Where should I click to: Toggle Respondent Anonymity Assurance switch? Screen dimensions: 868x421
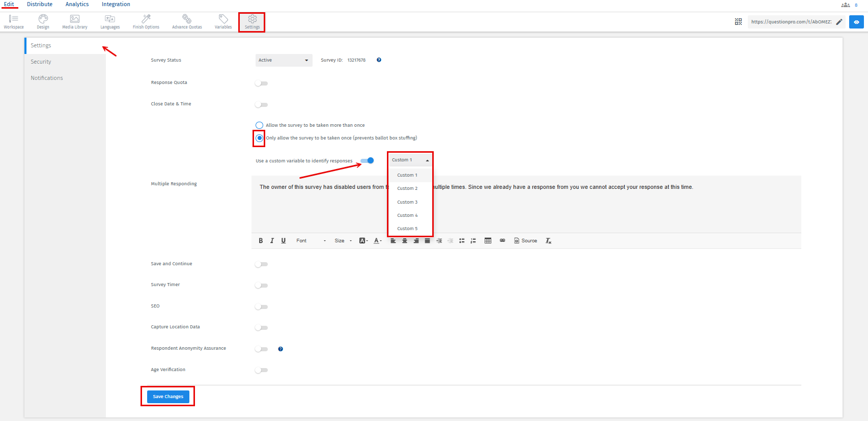tap(261, 349)
